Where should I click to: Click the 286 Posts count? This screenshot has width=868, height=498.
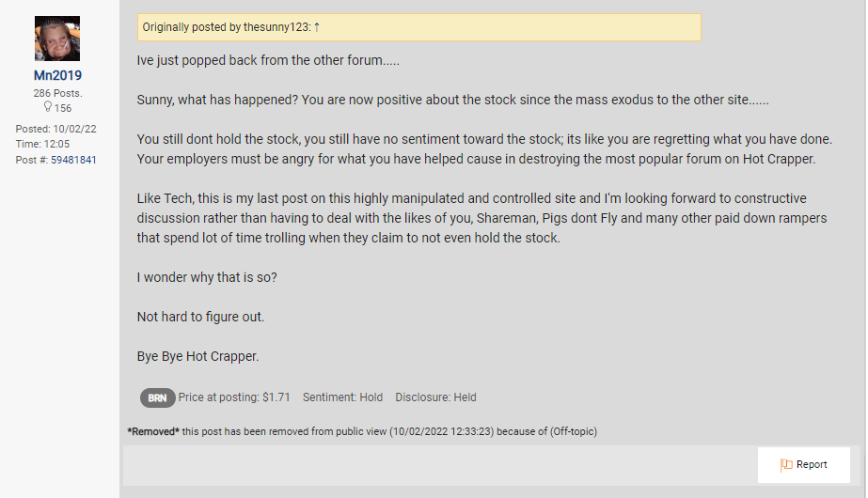pyautogui.click(x=57, y=93)
